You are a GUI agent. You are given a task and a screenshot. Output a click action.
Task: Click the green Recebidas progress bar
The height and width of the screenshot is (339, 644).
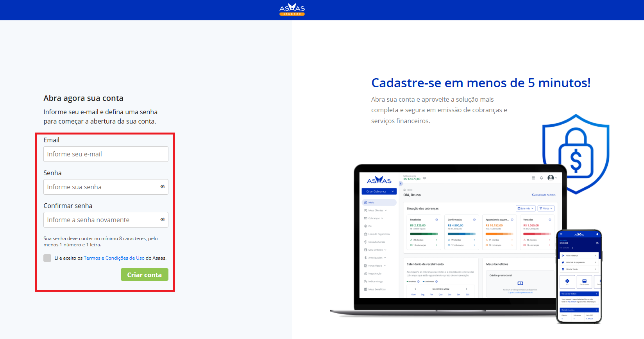[x=424, y=234]
